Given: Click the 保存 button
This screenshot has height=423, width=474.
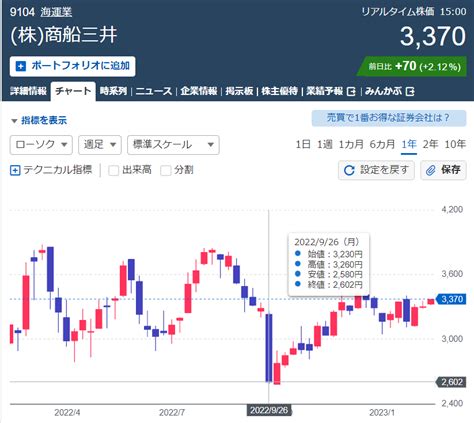Looking at the screenshot, I should pos(443,170).
